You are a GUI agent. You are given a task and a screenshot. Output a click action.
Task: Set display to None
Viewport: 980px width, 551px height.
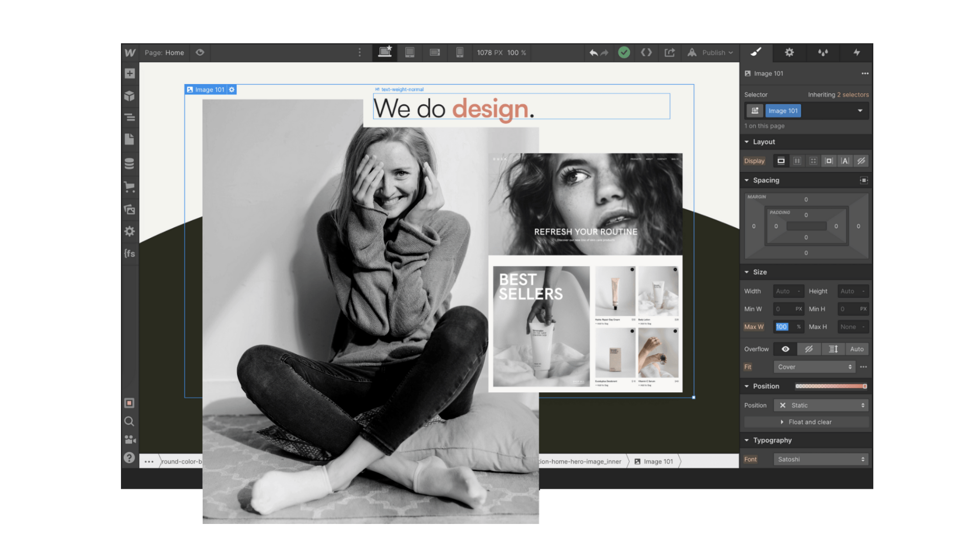click(861, 161)
